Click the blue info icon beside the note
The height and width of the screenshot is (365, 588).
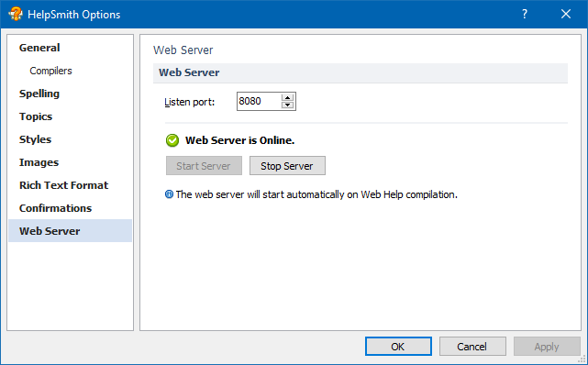[x=169, y=194]
